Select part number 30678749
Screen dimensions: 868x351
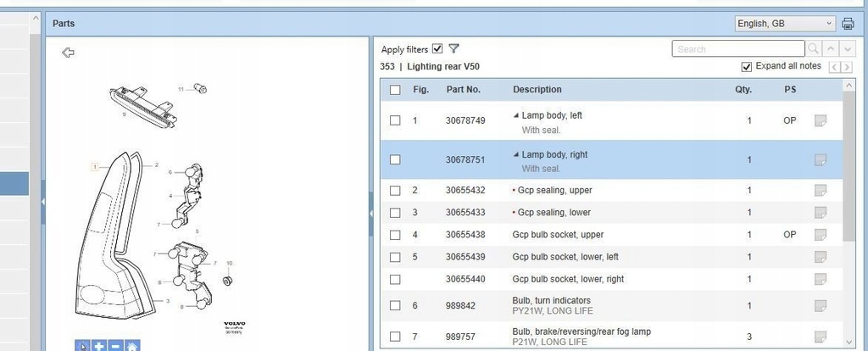click(465, 120)
